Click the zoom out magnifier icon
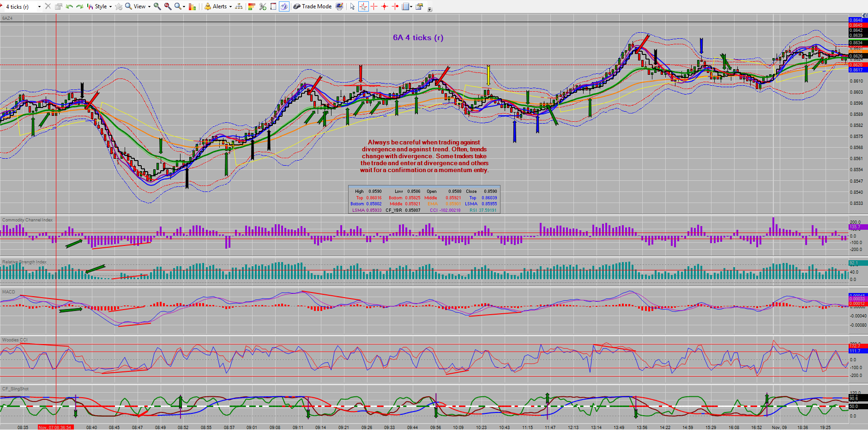 click(168, 6)
